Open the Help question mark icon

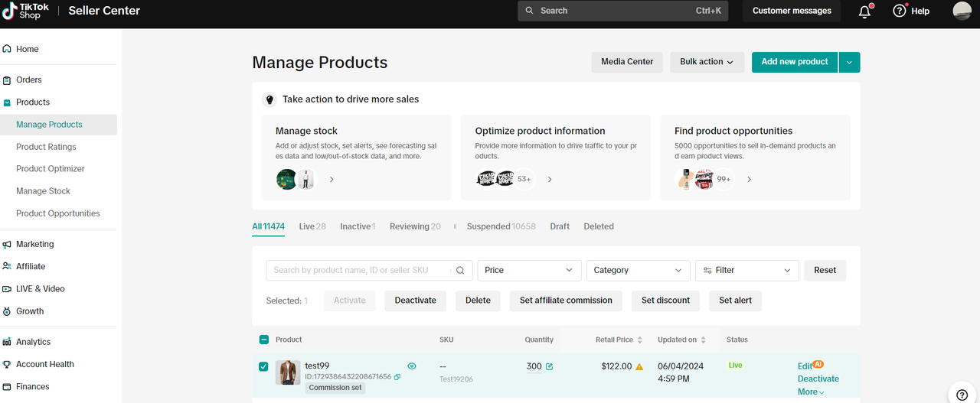(900, 11)
